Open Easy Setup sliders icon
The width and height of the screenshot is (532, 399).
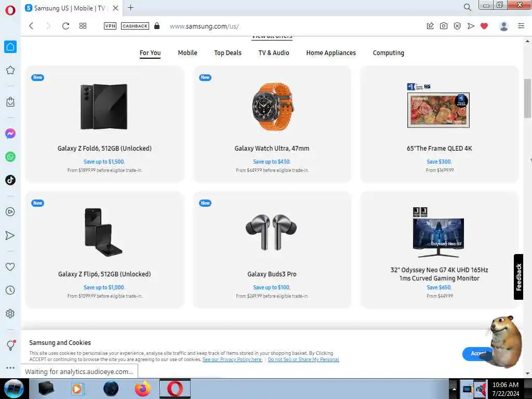tap(521, 26)
